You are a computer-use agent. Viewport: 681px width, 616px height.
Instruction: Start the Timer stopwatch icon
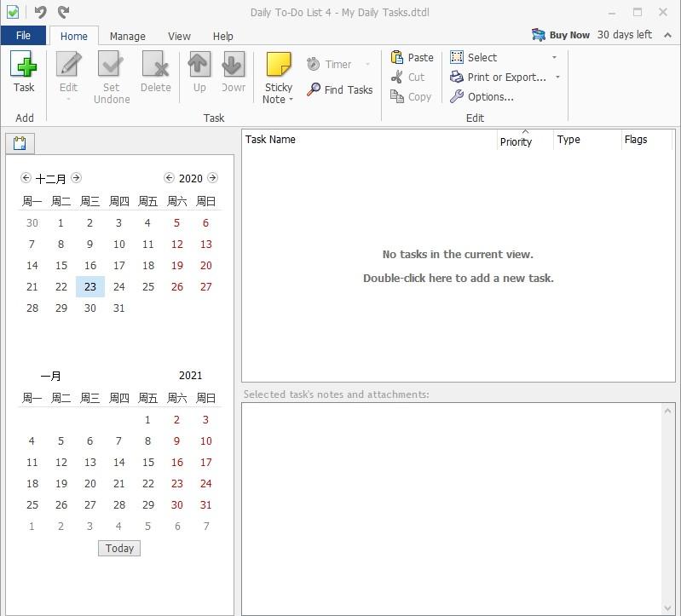[x=313, y=64]
